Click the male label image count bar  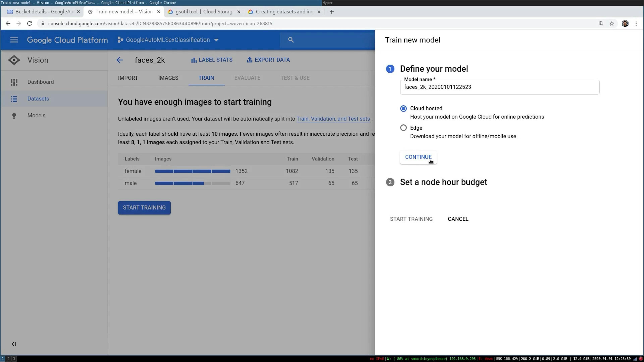tap(193, 183)
